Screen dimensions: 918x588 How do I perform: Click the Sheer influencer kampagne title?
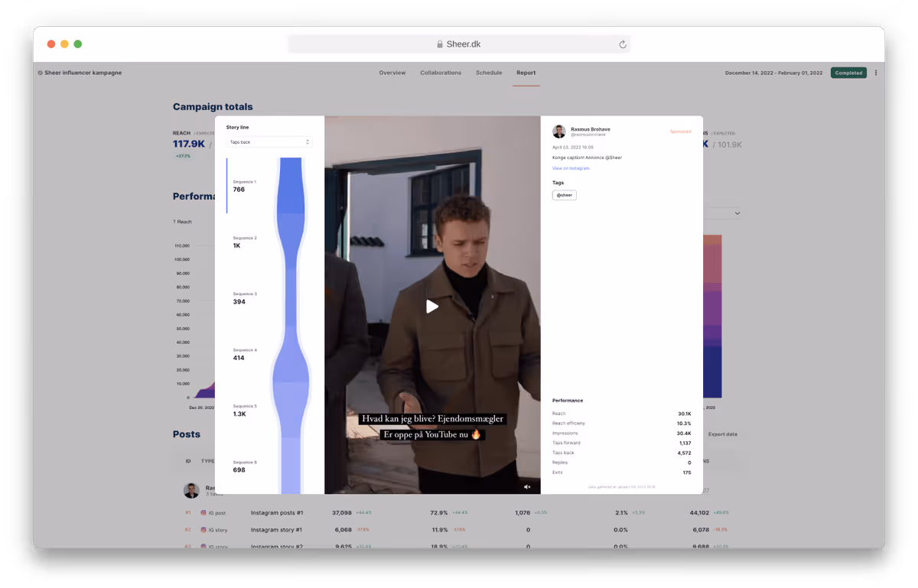[x=83, y=73]
